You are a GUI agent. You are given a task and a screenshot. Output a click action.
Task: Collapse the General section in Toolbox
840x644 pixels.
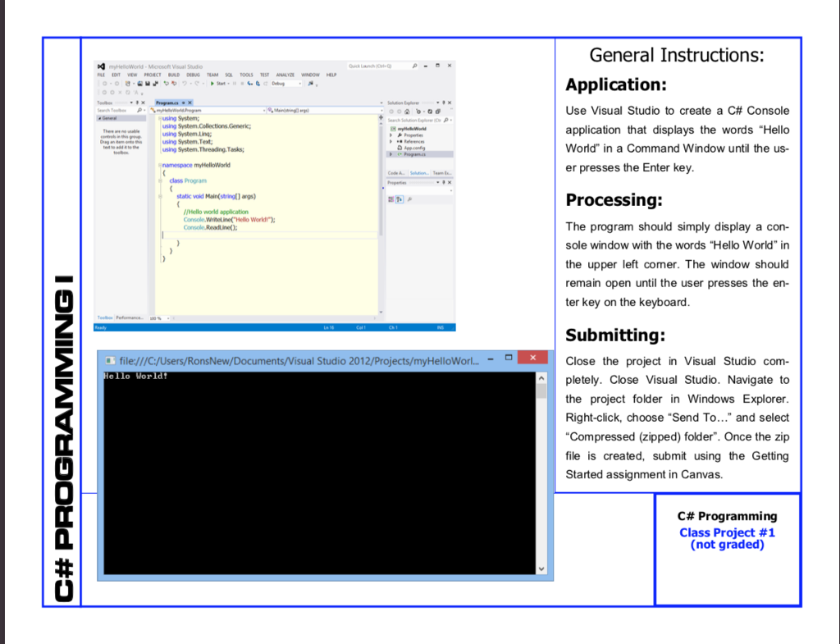point(99,118)
